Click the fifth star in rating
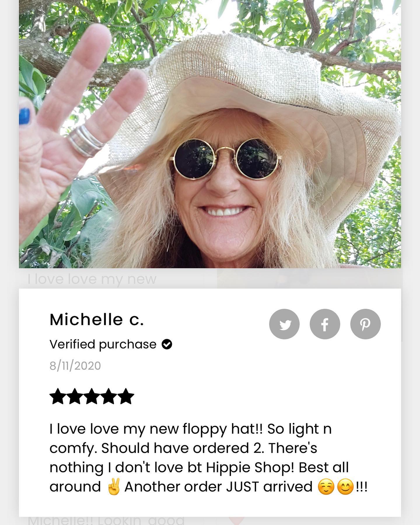Image resolution: width=420 pixels, height=525 pixels. 126,397
